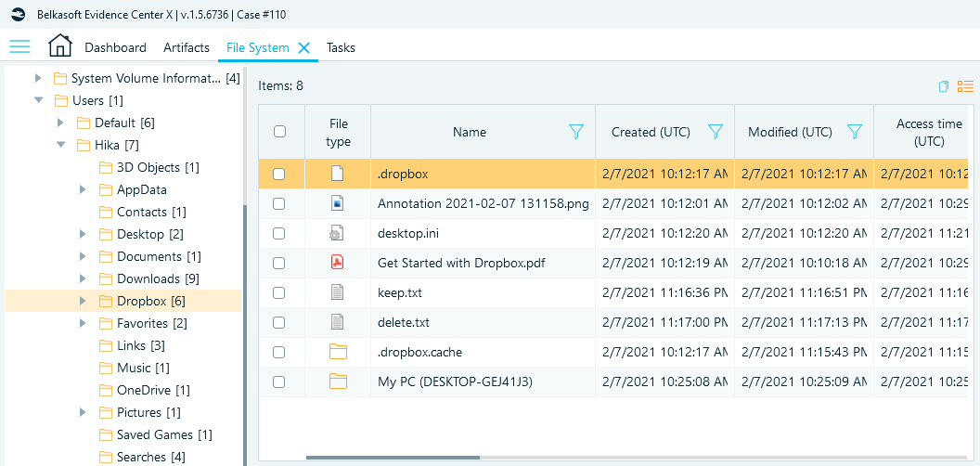The width and height of the screenshot is (980, 466).
Task: Sort by the File type column header
Action: click(x=338, y=132)
